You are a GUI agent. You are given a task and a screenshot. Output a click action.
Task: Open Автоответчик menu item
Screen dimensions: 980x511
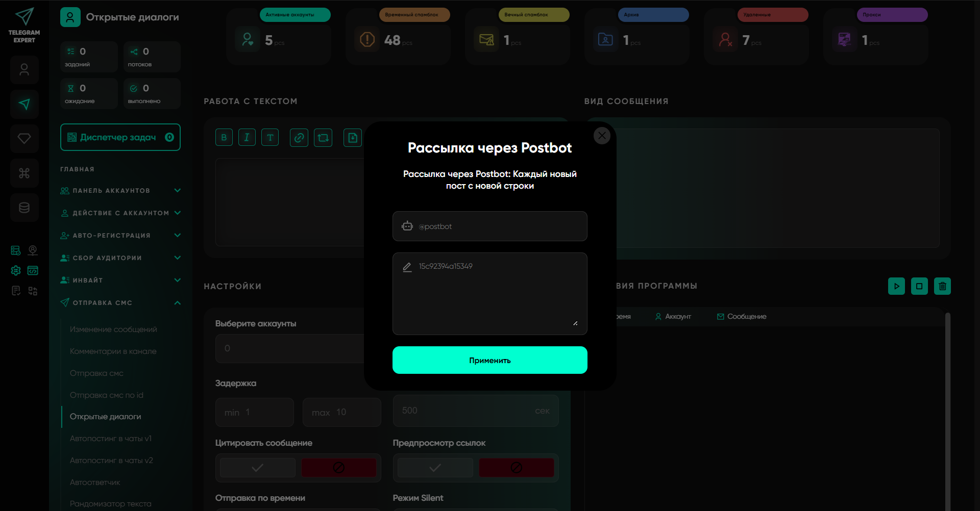(95, 482)
